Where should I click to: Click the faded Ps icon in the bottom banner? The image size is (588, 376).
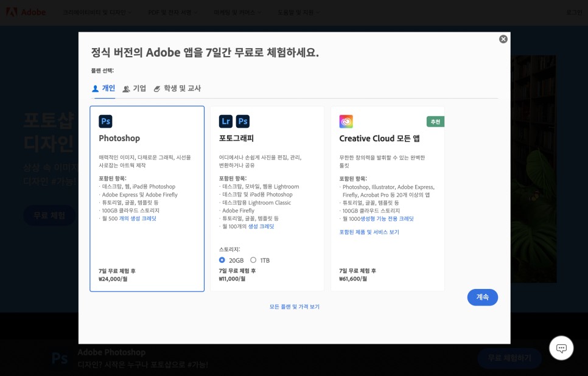60,358
